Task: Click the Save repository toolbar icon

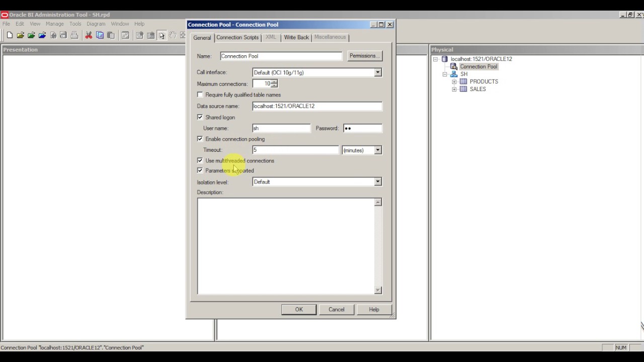Action: pyautogui.click(x=63, y=35)
